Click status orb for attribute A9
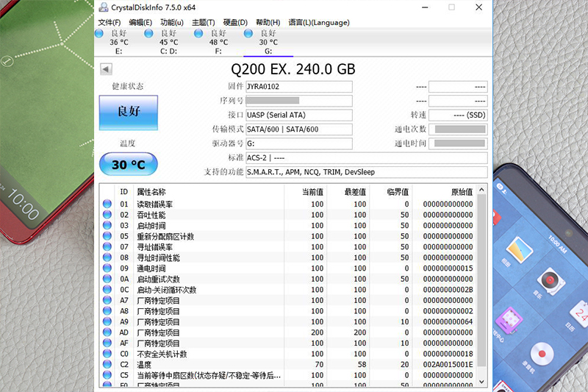Image resolution: width=588 pixels, height=392 pixels. (107, 321)
